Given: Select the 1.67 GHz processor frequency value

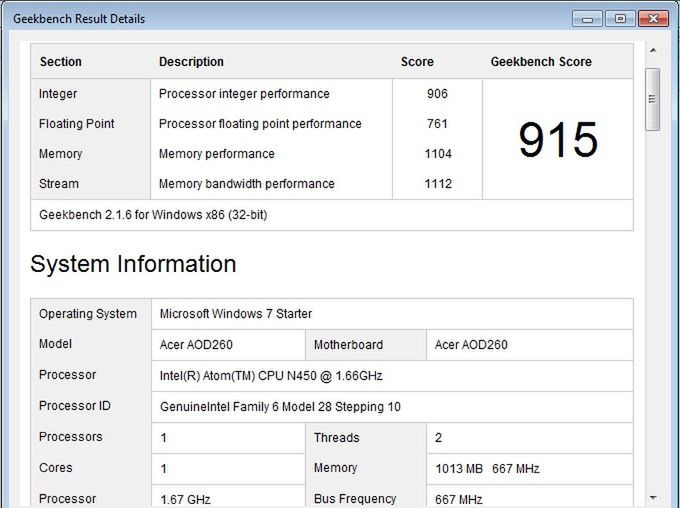Looking at the screenshot, I should (x=185, y=500).
